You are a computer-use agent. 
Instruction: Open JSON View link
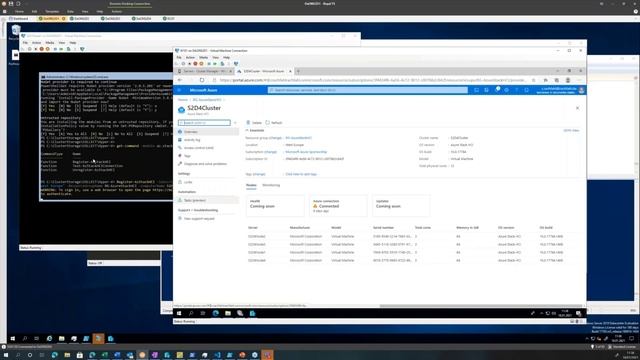tap(571, 131)
